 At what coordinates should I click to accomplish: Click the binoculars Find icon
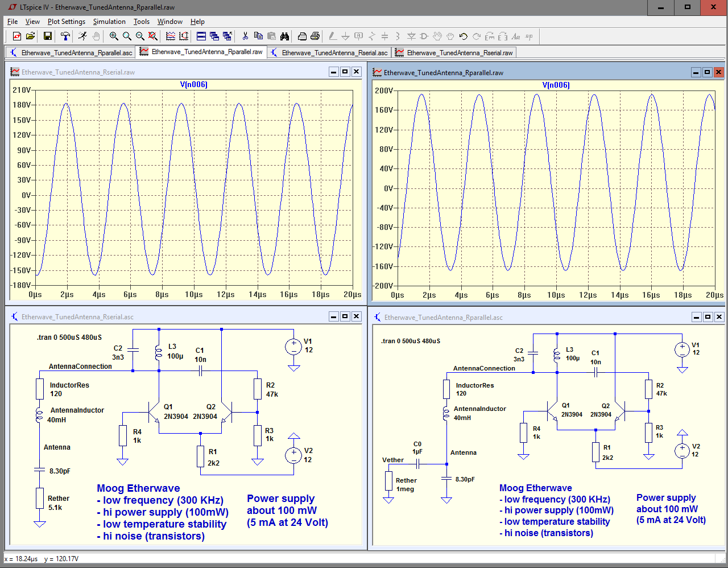[x=284, y=36]
